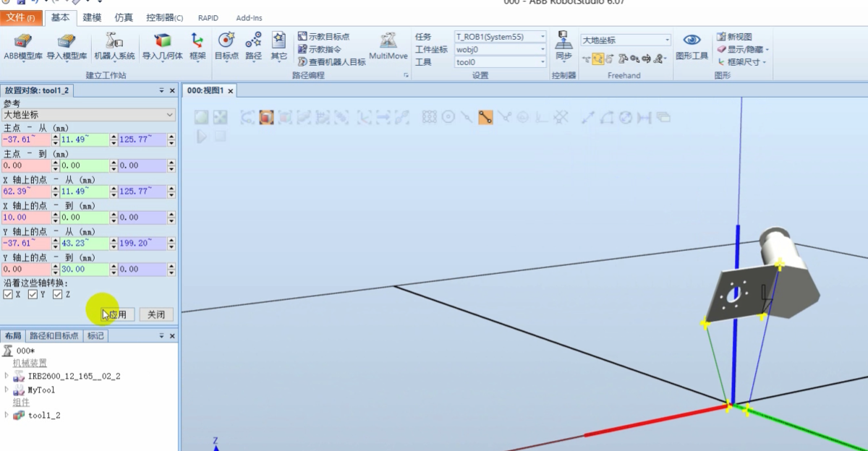Switch to the 路径和目标点 panel tab
The width and height of the screenshot is (868, 451).
click(54, 335)
